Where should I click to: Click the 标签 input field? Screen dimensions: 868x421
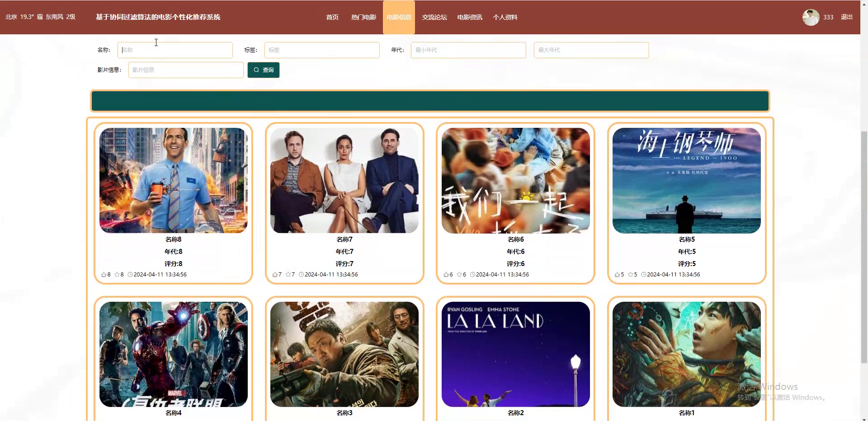click(x=322, y=50)
